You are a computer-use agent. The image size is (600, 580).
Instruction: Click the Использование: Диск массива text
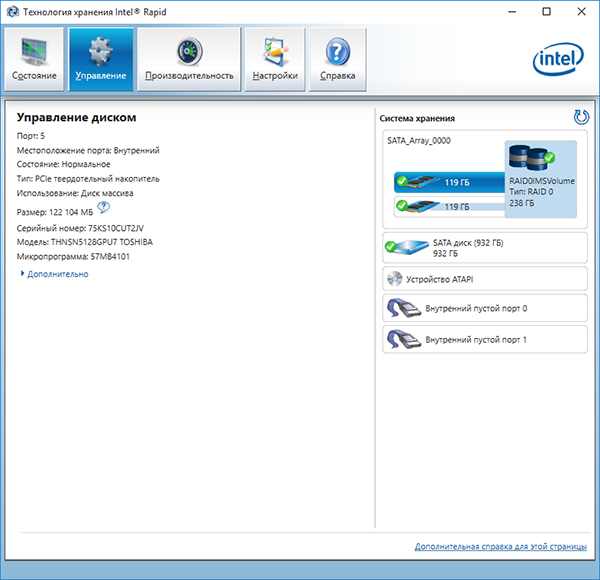[x=75, y=193]
